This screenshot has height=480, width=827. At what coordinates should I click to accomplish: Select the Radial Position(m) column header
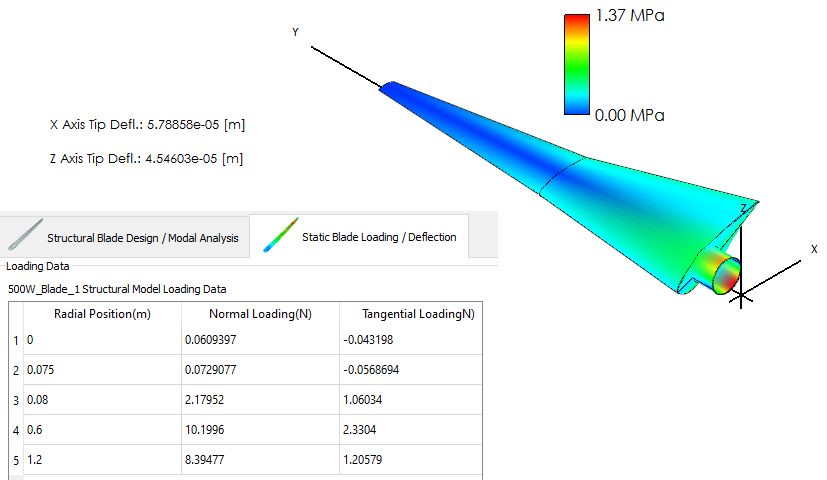coord(102,314)
